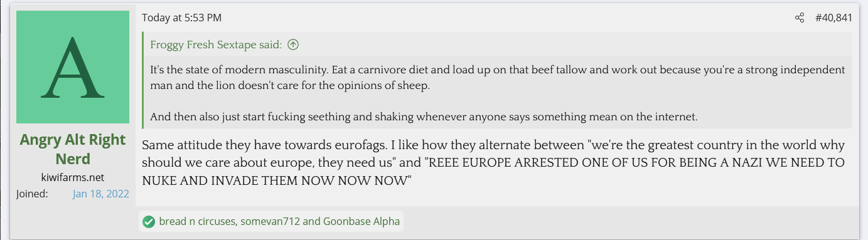Viewport: 868px width, 240px height.
Task: Click Froggy Fresh Sextape said quote header
Action: pyautogui.click(x=216, y=44)
